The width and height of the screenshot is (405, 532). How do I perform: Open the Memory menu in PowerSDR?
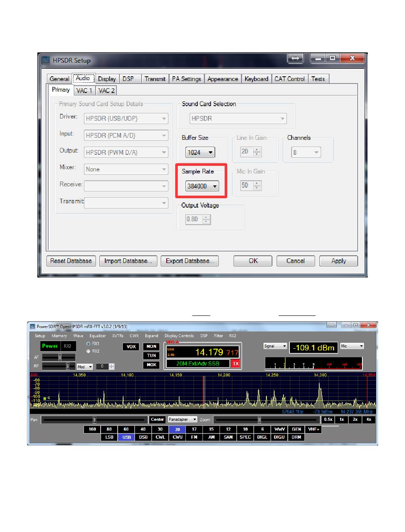(x=59, y=336)
